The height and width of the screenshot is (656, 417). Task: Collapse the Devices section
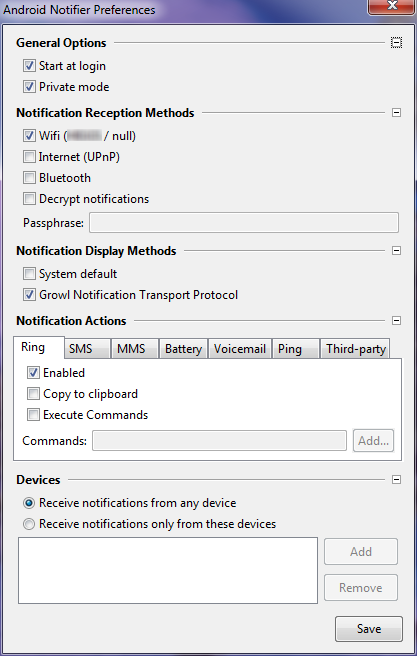(x=397, y=479)
